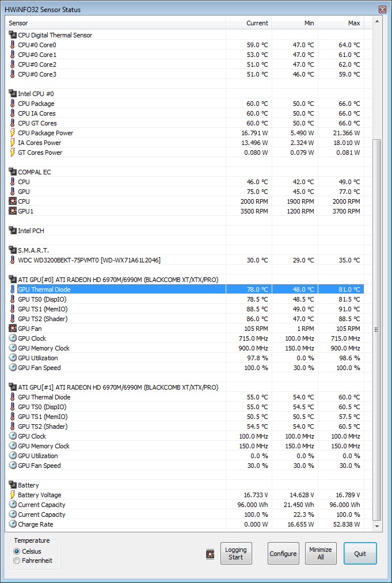Select the GPU Fan Speed row showing 30.0 %

[x=185, y=466]
